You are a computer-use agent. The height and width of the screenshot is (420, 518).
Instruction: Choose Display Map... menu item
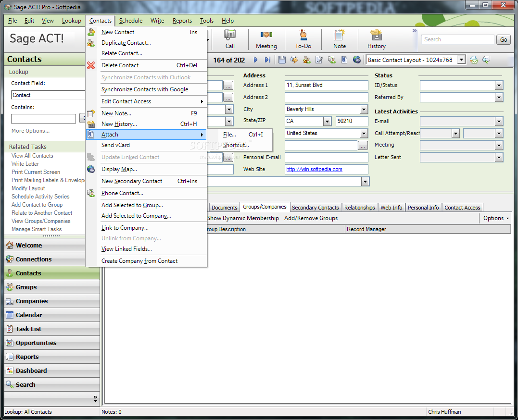pyautogui.click(x=146, y=169)
